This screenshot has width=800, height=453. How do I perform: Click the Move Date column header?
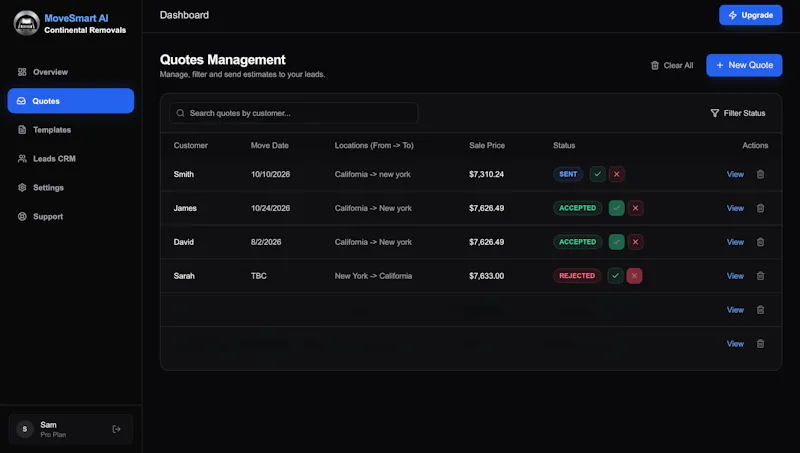click(x=269, y=145)
